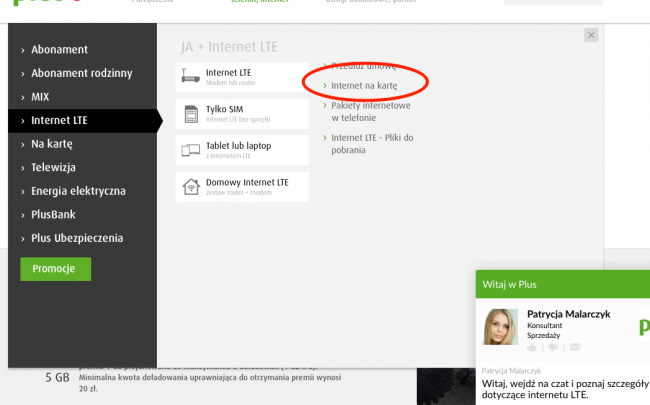This screenshot has width=650, height=405.
Task: Click the consultant name Patrycja Malarczyk
Action: tap(568, 314)
